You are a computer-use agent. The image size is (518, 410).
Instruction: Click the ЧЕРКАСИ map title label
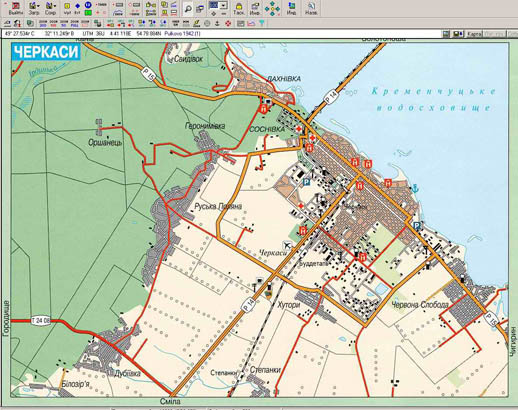[x=46, y=52]
